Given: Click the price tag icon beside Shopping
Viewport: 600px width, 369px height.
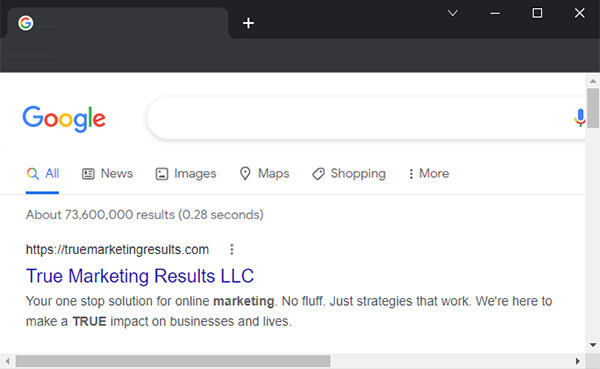Looking at the screenshot, I should (x=318, y=174).
